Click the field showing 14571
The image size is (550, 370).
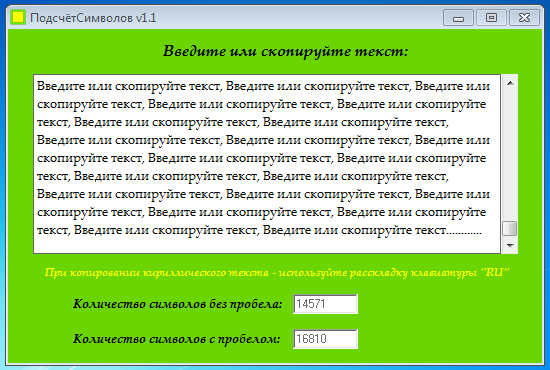tap(325, 304)
